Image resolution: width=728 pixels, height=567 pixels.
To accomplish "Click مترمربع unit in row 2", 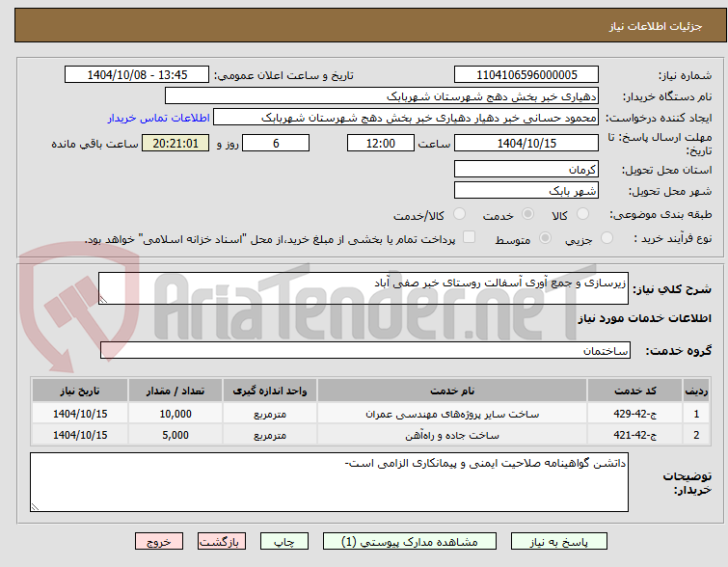I will point(270,435).
